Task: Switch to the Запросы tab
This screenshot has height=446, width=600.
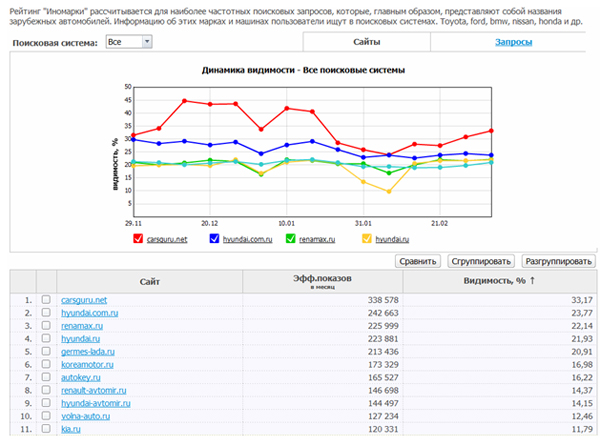Action: [514, 42]
